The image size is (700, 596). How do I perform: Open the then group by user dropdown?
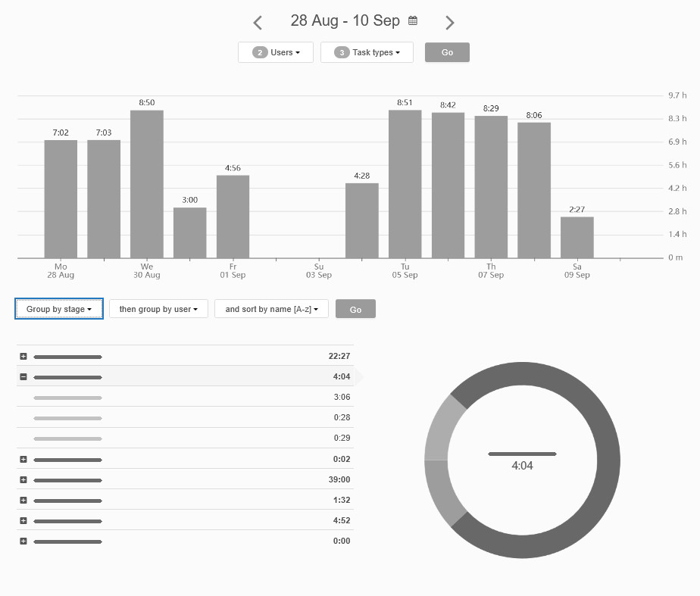tap(158, 308)
